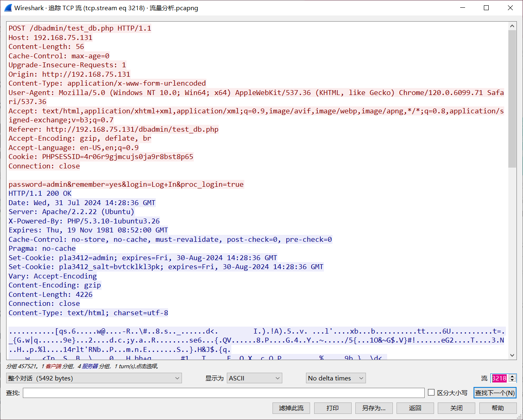This screenshot has width=523, height=420.
Task: Click the Connection: close request header line
Action: click(44, 166)
